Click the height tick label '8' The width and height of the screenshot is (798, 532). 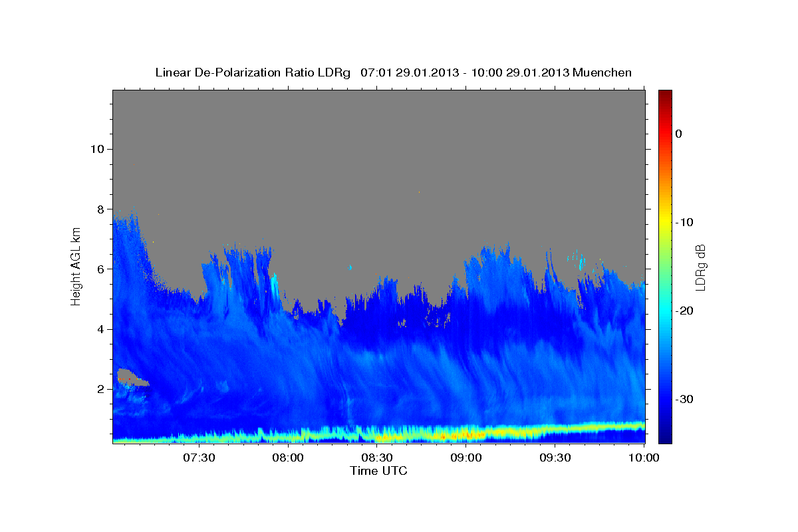pyautogui.click(x=100, y=209)
